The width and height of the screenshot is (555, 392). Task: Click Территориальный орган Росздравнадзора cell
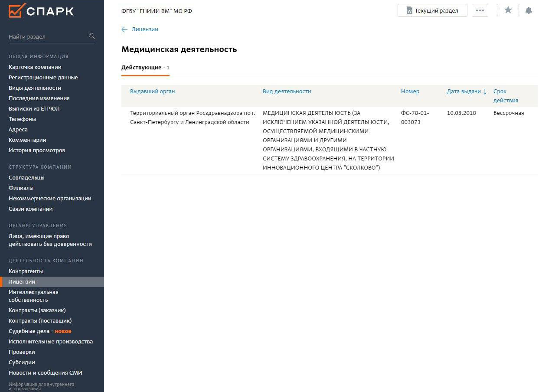click(x=193, y=118)
